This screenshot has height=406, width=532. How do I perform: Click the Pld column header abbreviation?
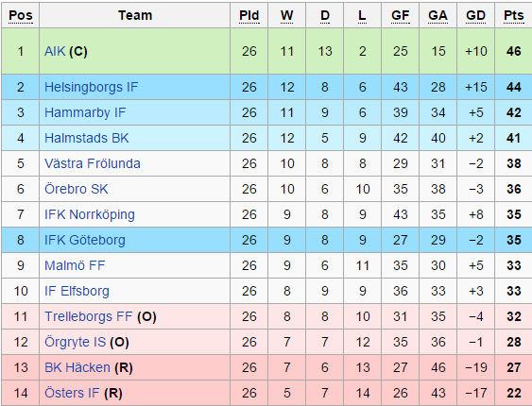(x=249, y=15)
